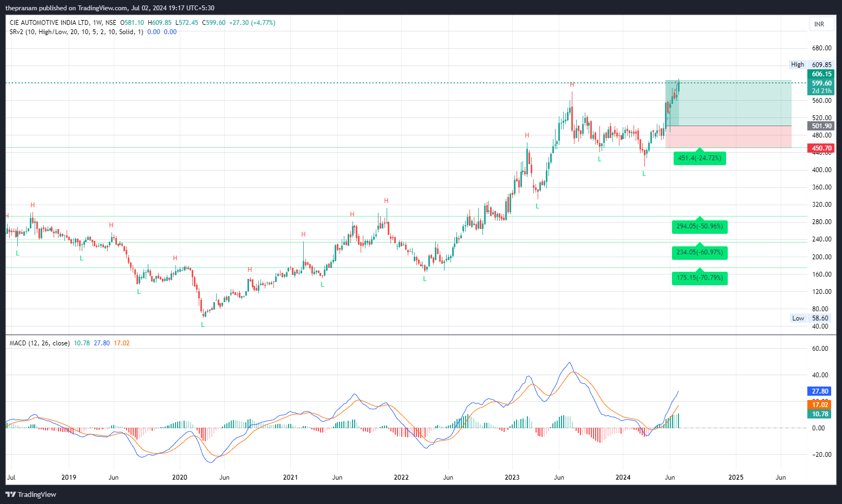Click the 450.70 stop price label

click(821, 148)
